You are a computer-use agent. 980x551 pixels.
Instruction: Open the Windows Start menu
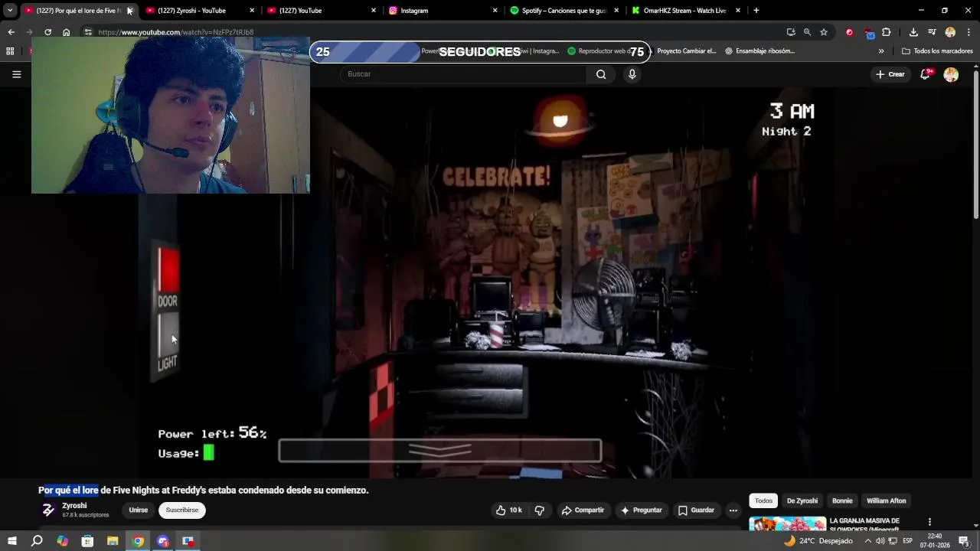tap(11, 541)
